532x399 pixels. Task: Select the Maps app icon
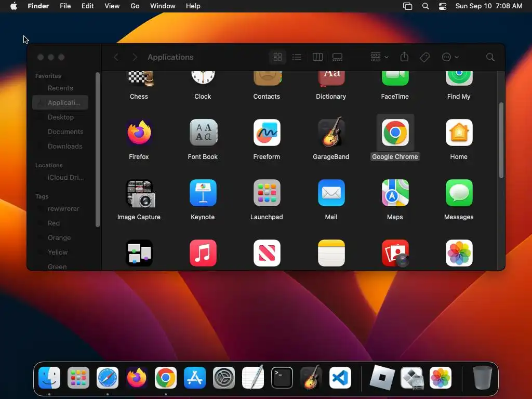point(395,193)
